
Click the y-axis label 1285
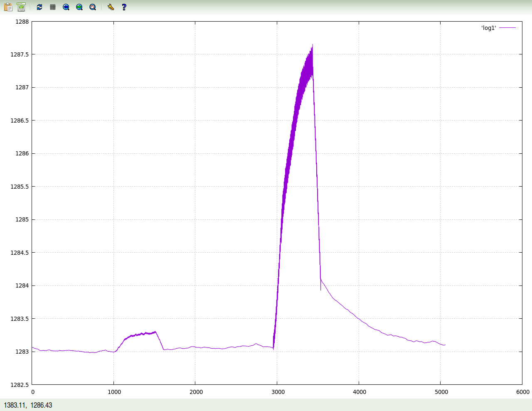point(22,219)
